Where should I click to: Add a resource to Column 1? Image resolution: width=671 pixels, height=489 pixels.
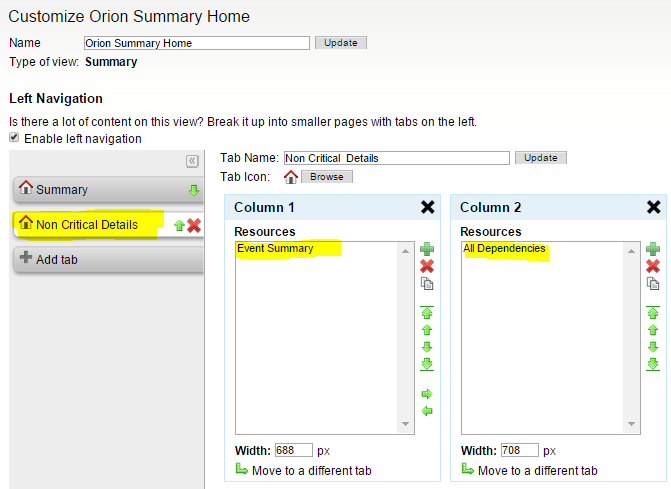pyautogui.click(x=427, y=249)
